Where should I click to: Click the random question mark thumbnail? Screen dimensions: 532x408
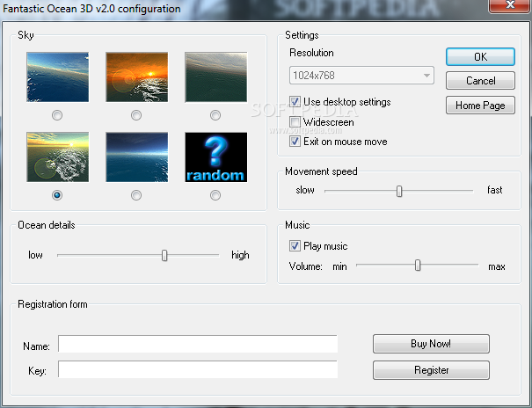tap(215, 157)
